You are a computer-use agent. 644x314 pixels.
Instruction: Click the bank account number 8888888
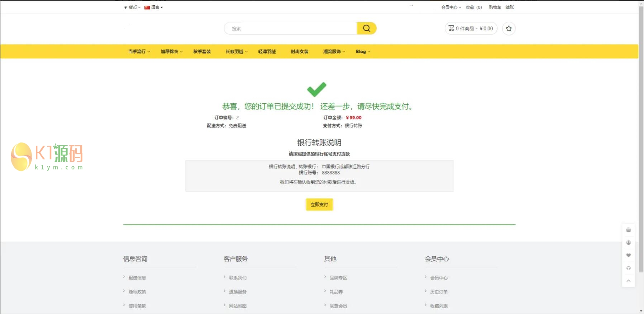point(331,173)
